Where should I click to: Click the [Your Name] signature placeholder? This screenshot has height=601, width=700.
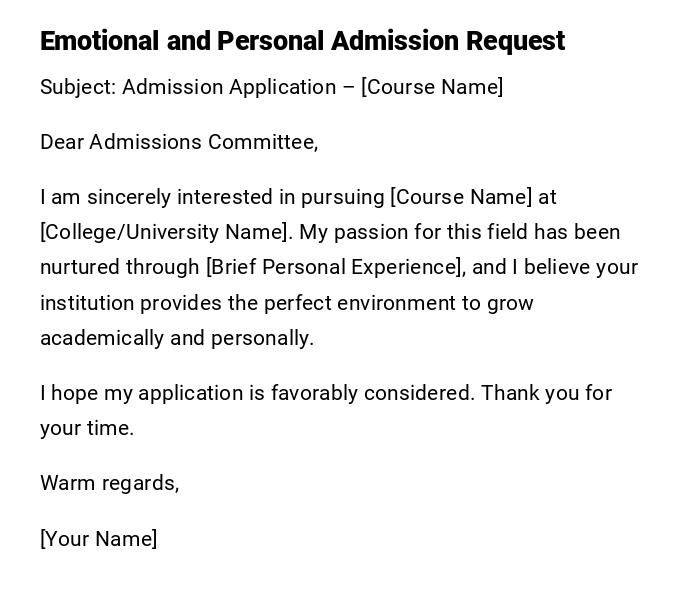click(98, 539)
